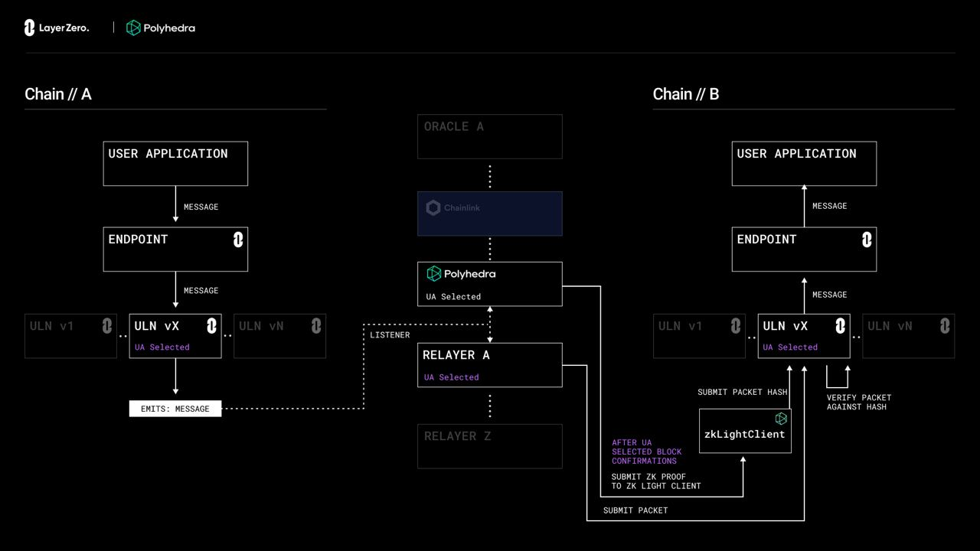Image resolution: width=980 pixels, height=551 pixels.
Task: Click MESSAGE label below Chain B User Application
Action: click(x=829, y=206)
